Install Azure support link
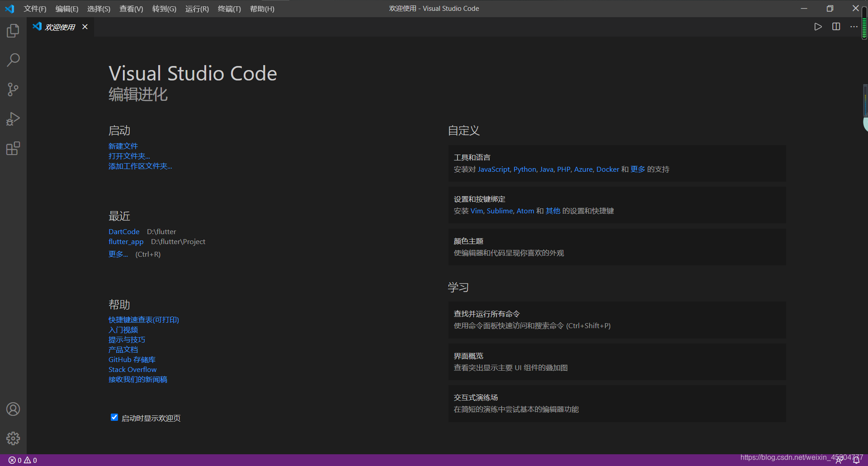868x466 pixels. (x=583, y=169)
